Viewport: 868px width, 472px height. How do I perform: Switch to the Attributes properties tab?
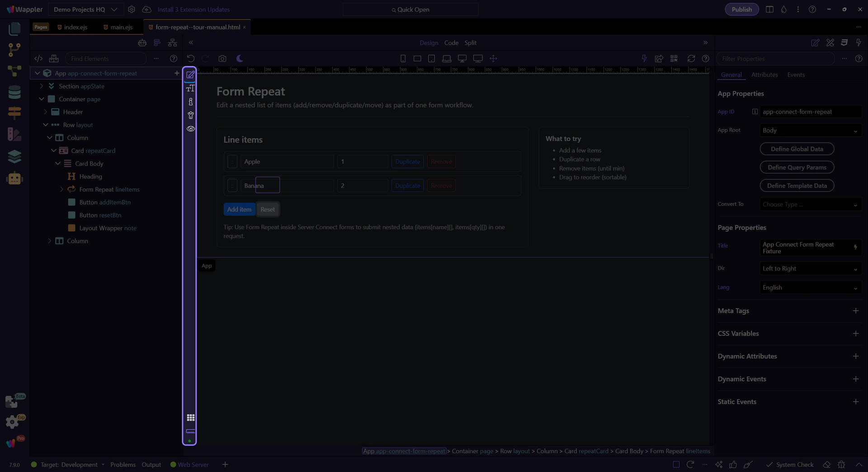point(764,75)
